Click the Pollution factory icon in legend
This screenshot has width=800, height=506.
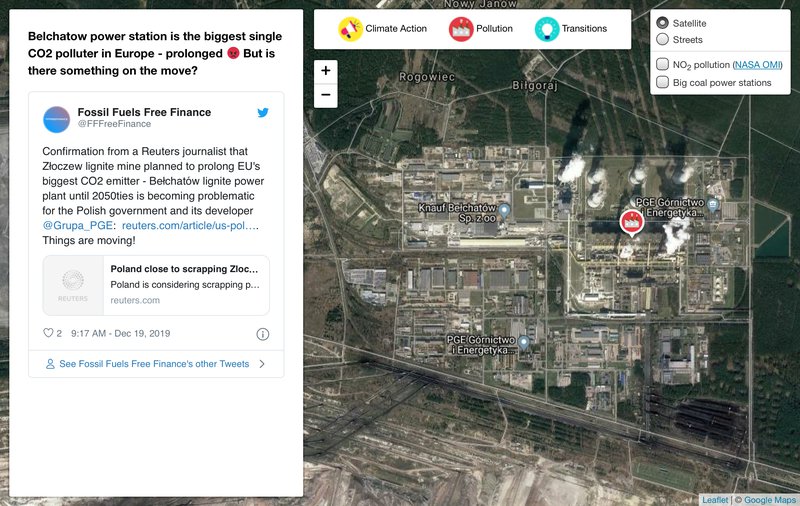click(x=461, y=29)
